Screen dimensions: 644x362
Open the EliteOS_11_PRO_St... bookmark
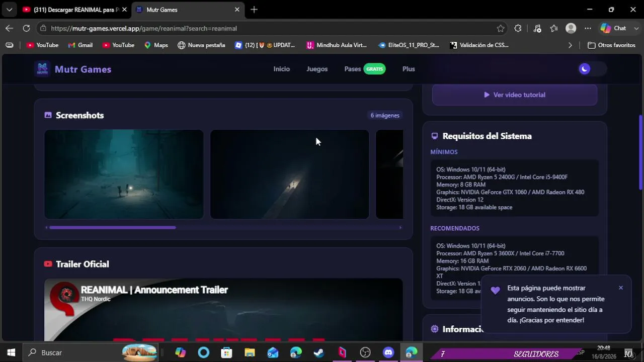pos(409,45)
